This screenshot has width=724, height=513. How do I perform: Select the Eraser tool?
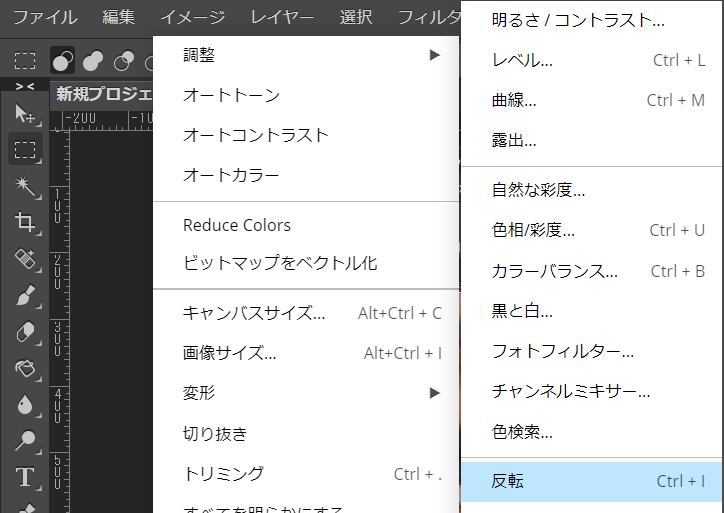click(25, 332)
